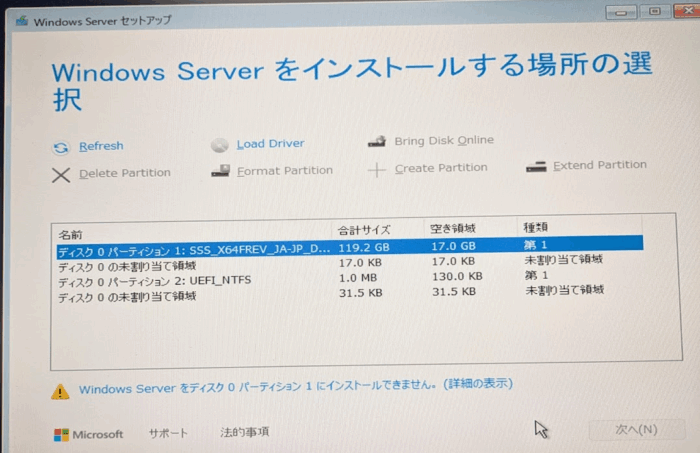Click the yellow warning triangle icon
Viewport: 700px width, 453px height.
coord(60,391)
